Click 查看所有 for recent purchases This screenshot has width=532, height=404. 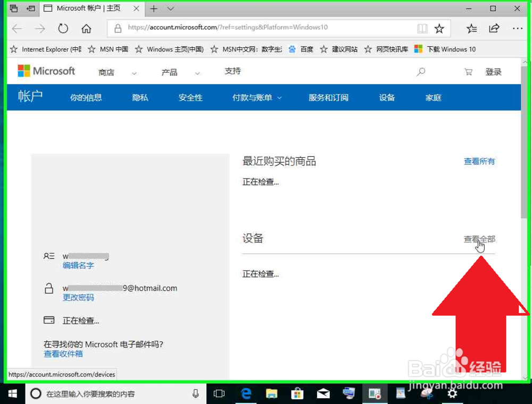point(479,161)
